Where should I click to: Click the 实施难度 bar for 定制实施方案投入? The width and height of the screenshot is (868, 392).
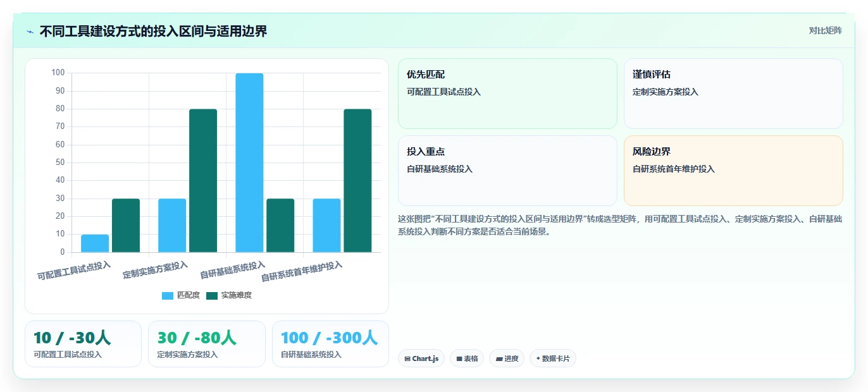pyautogui.click(x=203, y=181)
